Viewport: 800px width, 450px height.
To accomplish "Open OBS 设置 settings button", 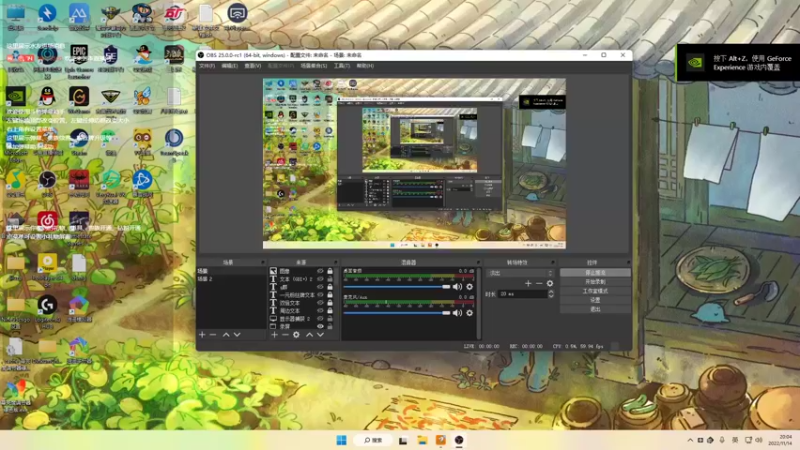I will (x=595, y=300).
